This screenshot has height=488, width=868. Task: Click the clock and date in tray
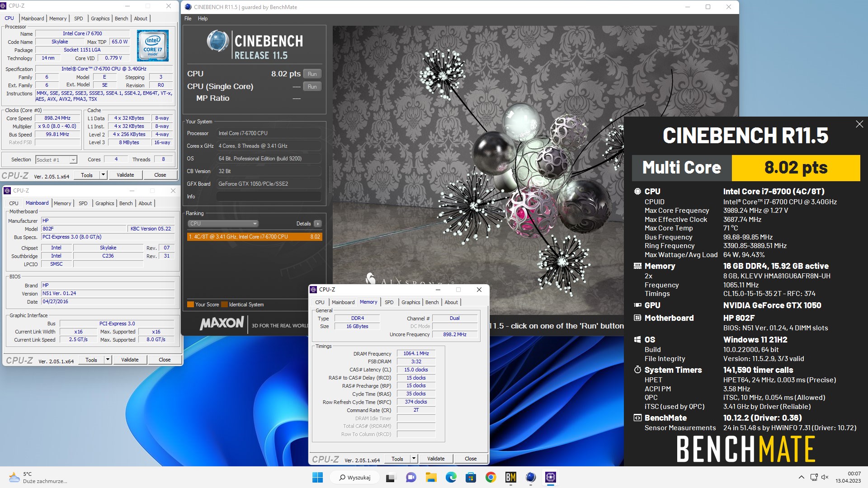(x=848, y=477)
